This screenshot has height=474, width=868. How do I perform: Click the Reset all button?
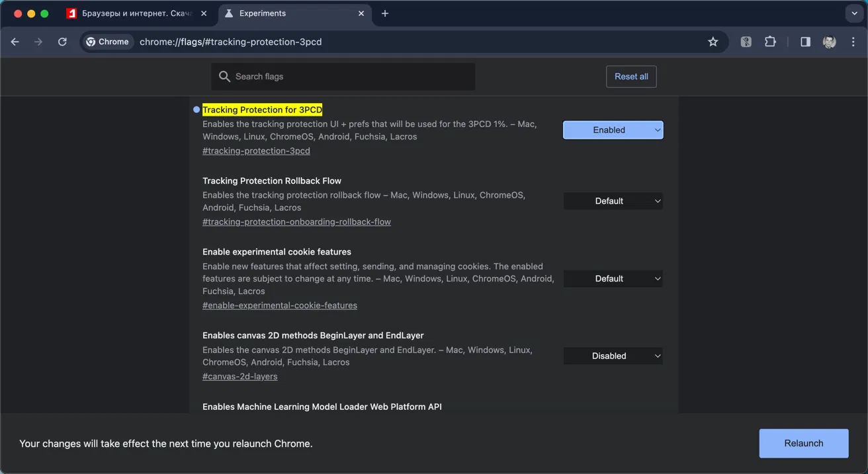tap(631, 77)
